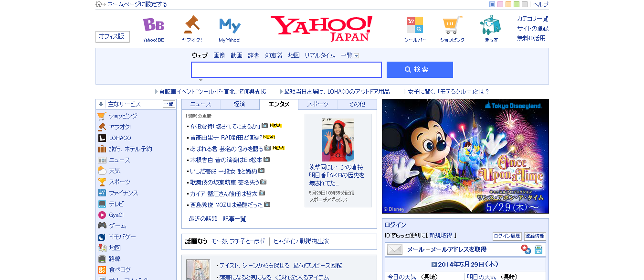Screen dimensions: 644x280
Task: Open the ヤフオク! gavel icon in header
Action: (x=191, y=24)
